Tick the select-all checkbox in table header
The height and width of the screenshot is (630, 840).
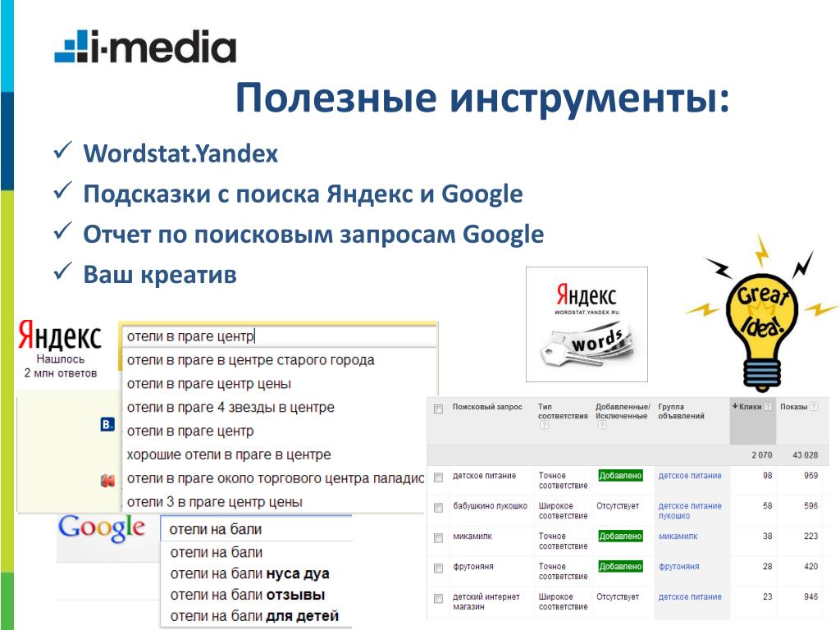(438, 409)
